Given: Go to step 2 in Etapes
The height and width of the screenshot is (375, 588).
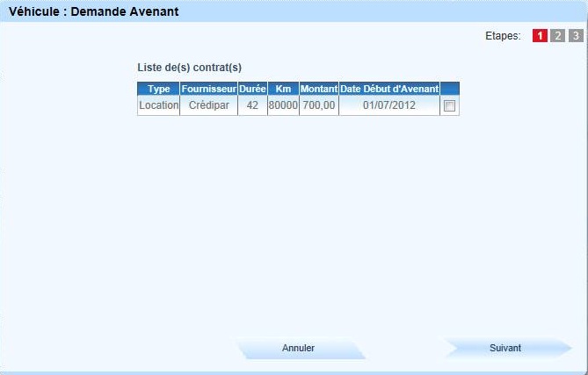Looking at the screenshot, I should pyautogui.click(x=557, y=36).
